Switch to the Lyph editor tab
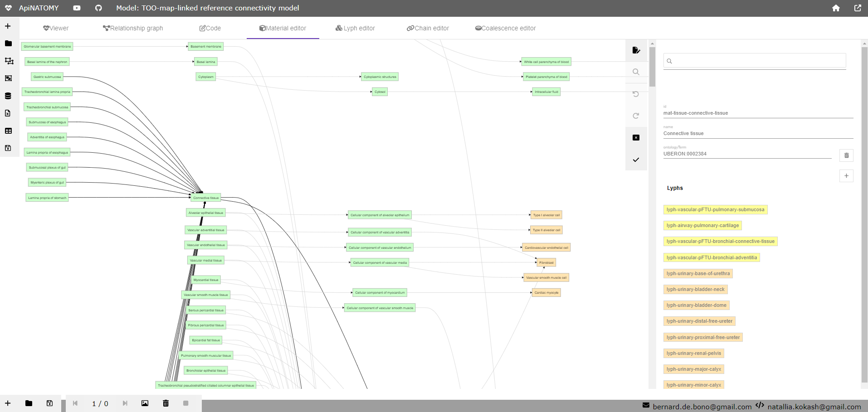 coord(355,28)
